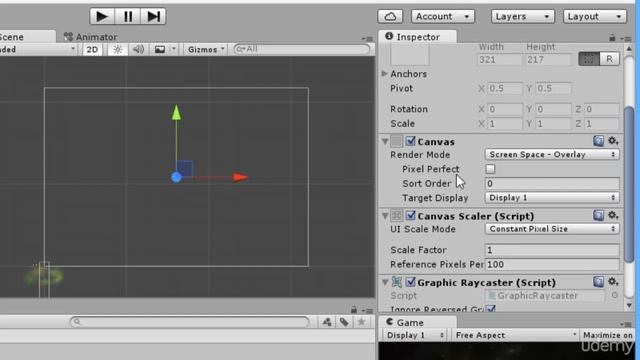640x360 pixels.
Task: Click the search by type icon
Action: coord(327,322)
